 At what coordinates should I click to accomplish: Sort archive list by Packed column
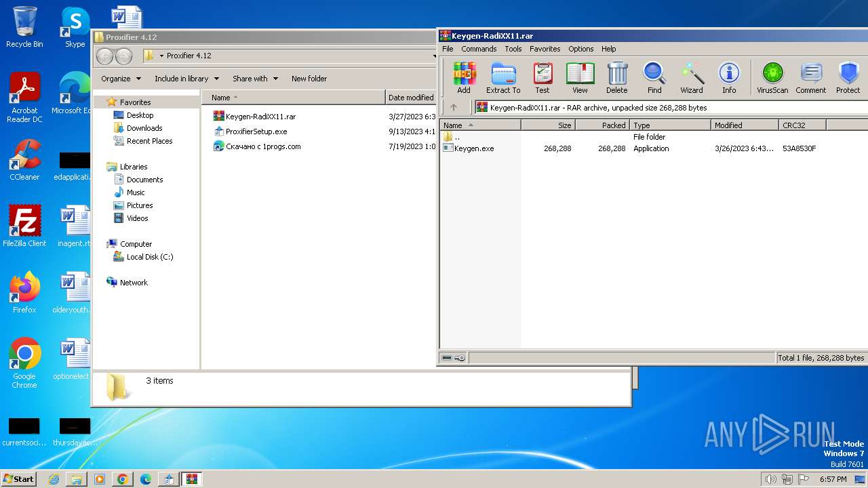pos(603,125)
